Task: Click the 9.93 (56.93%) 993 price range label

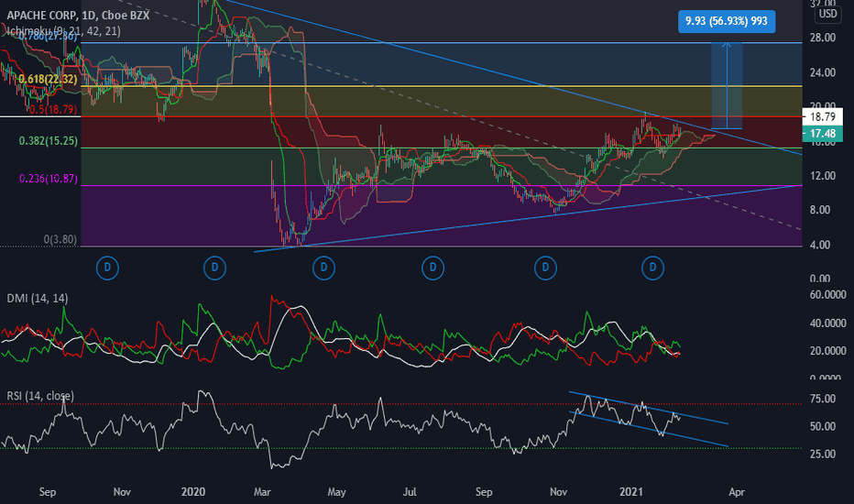Action: tap(727, 21)
